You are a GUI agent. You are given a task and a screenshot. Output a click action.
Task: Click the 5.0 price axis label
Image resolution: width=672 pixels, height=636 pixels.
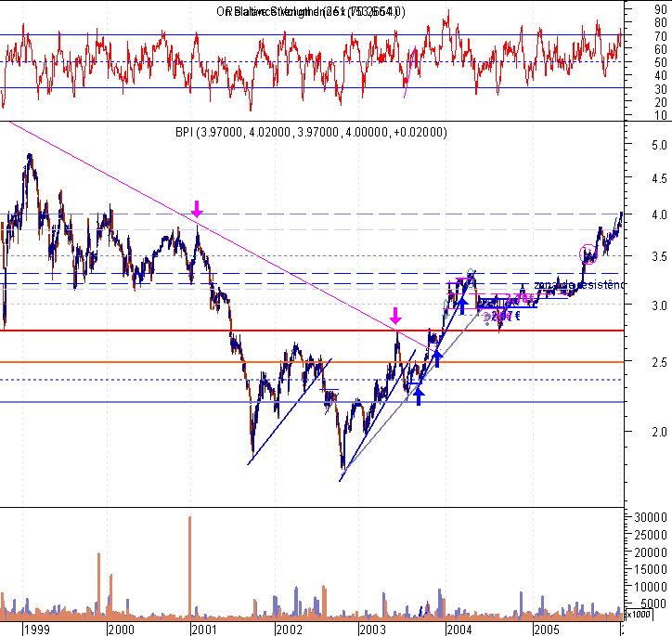point(659,145)
